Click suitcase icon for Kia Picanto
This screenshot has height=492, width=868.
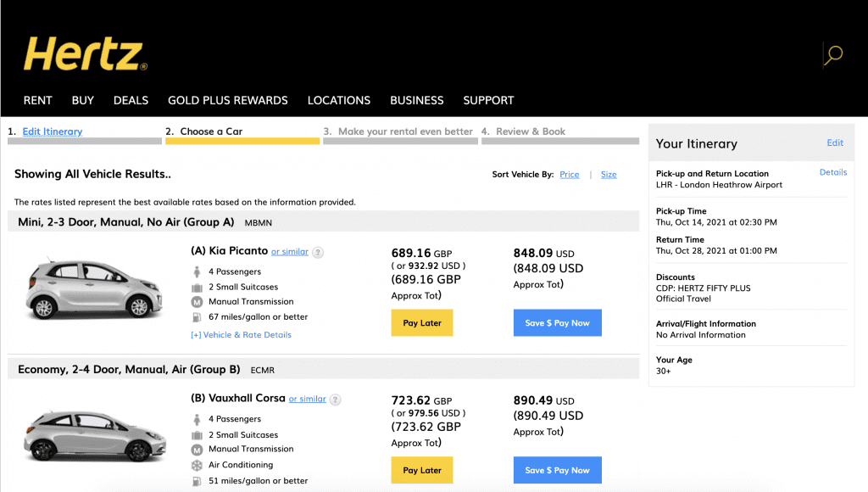click(x=197, y=288)
